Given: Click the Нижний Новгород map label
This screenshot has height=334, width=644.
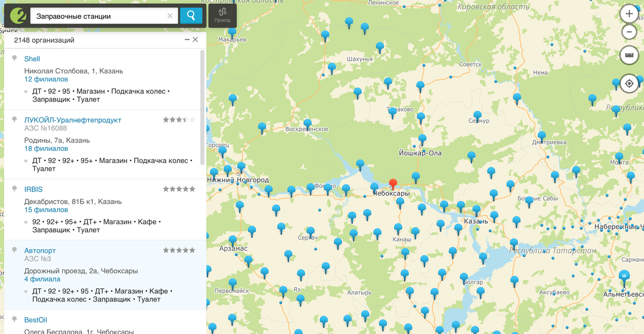Looking at the screenshot, I should click(238, 180).
